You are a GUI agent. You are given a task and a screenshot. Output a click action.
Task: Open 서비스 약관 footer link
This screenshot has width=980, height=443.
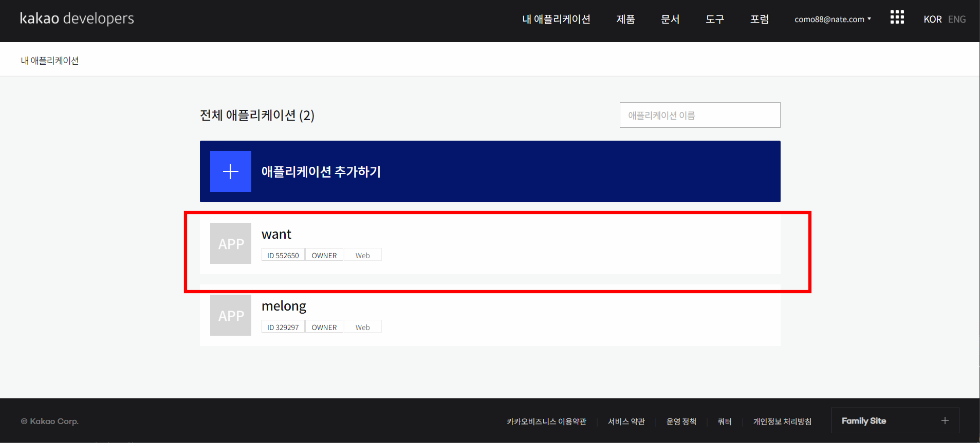(626, 421)
